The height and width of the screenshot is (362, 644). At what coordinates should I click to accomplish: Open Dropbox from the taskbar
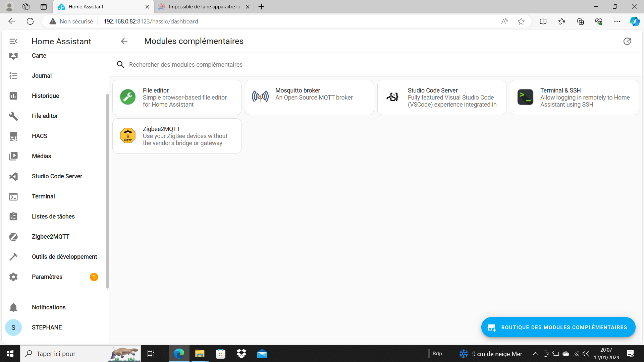(241, 354)
